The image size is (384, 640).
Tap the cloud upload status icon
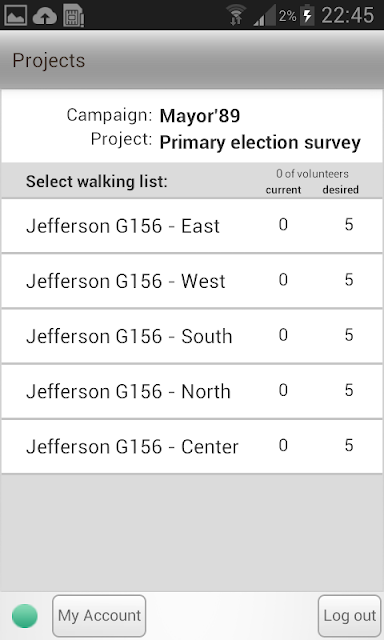click(x=45, y=16)
